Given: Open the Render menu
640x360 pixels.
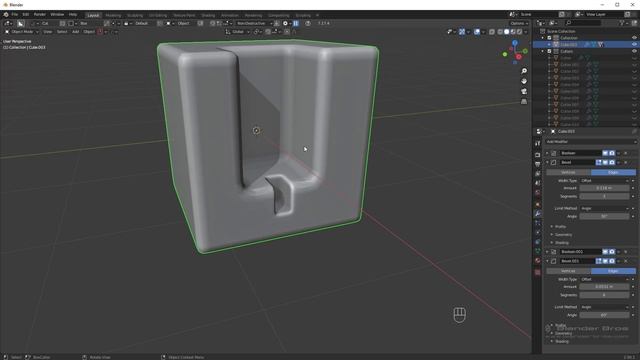Looking at the screenshot, I should tap(40, 14).
